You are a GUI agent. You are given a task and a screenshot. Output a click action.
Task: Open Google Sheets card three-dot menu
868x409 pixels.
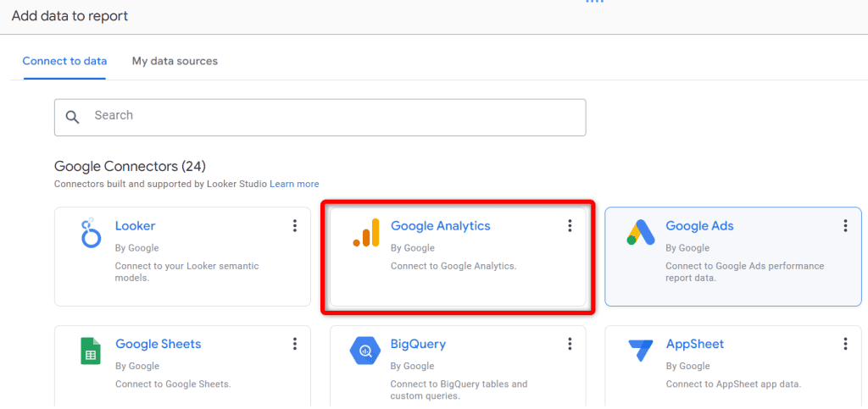[294, 344]
